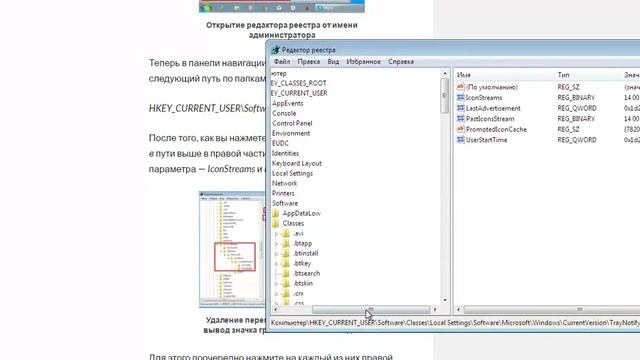Select the EUDC key
This screenshot has width=640, height=360.
280,143
